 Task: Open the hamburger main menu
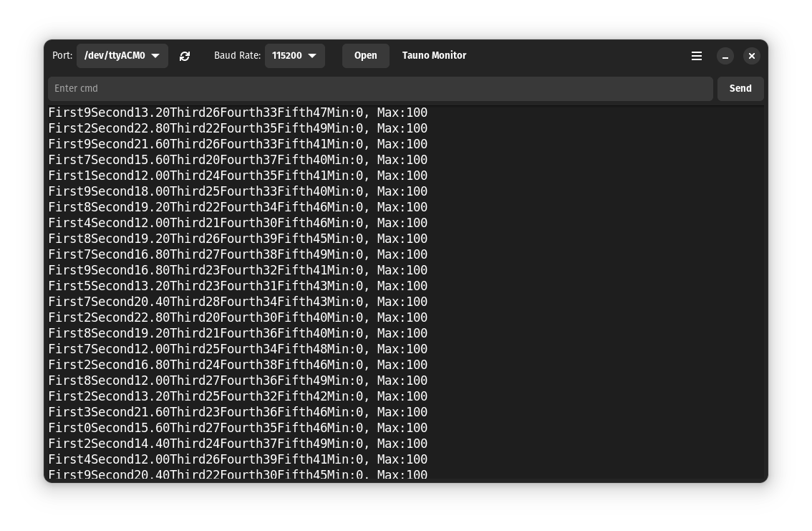pos(696,56)
